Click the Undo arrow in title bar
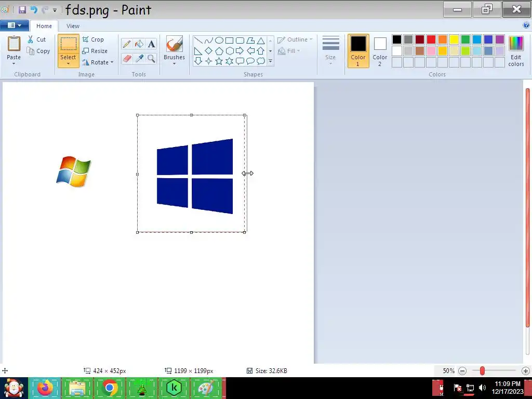The width and height of the screenshot is (532, 399). 34,9
